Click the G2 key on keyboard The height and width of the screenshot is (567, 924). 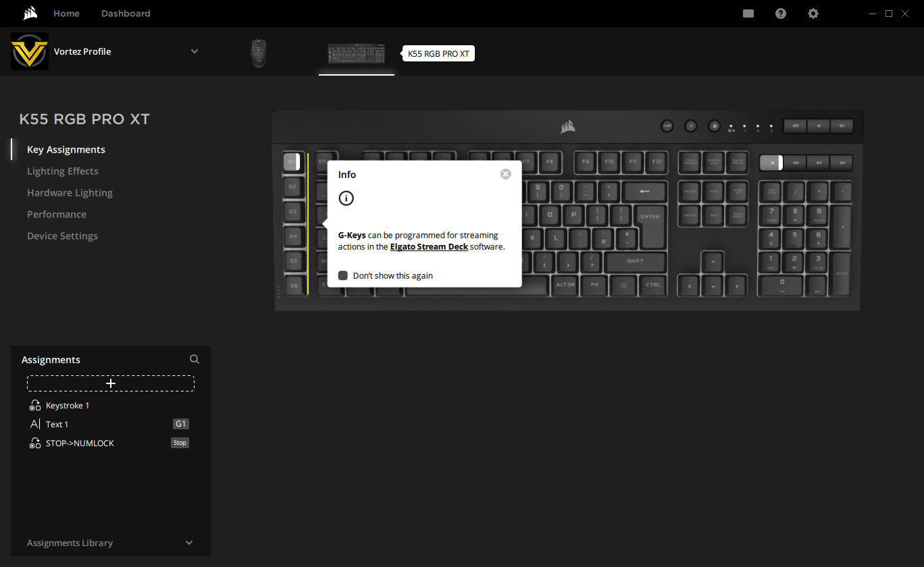(292, 186)
